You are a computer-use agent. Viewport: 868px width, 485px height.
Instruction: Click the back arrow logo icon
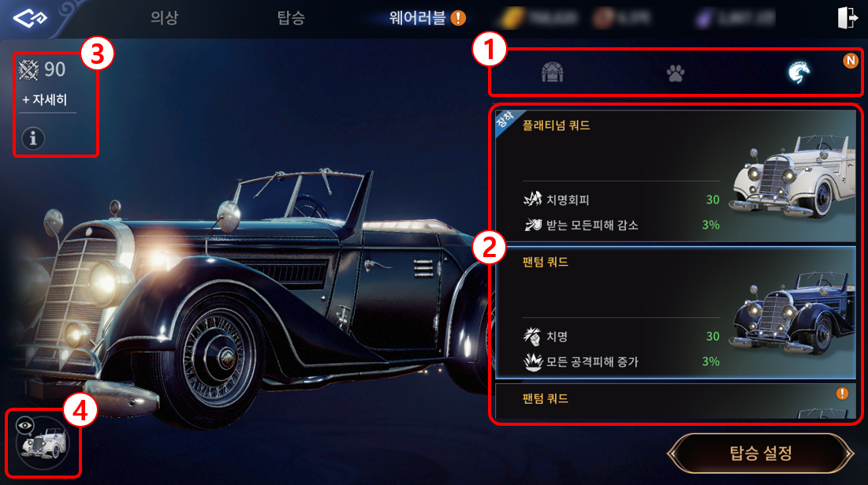[30, 18]
